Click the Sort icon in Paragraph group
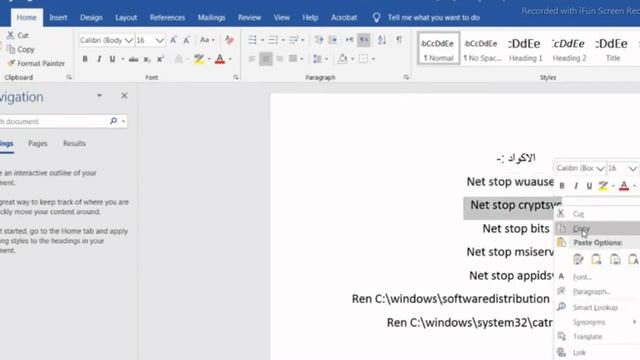This screenshot has width=640, height=360. [x=382, y=40]
